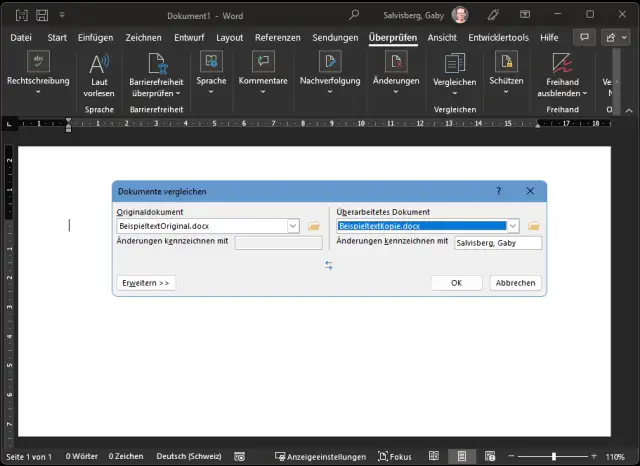640x466 pixels.
Task: Browse for the revised document via folder icon
Action: pyautogui.click(x=533, y=227)
